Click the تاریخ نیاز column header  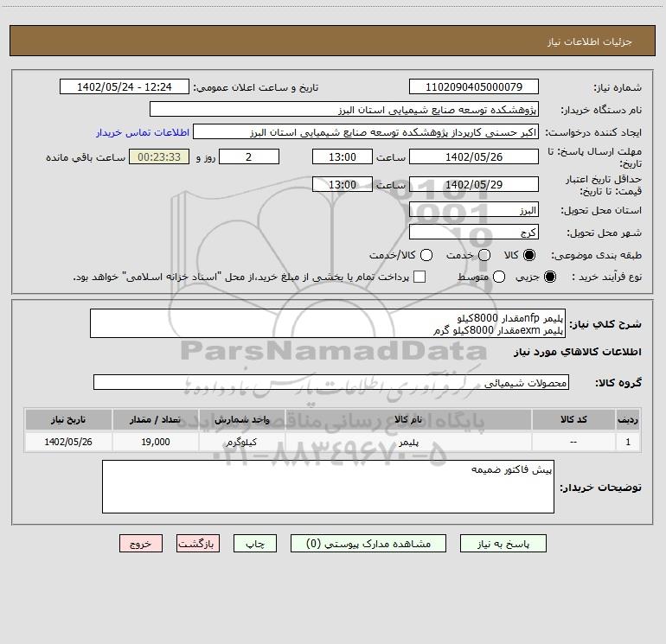(68, 420)
